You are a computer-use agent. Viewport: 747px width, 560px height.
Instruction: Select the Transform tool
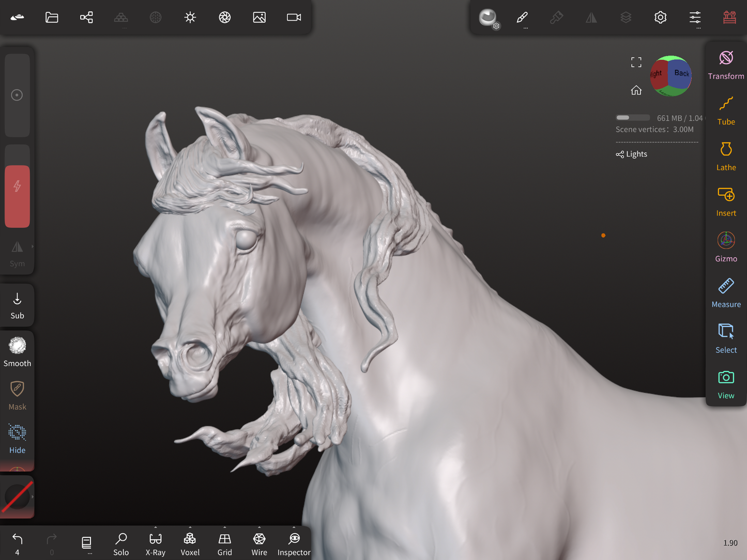pyautogui.click(x=726, y=65)
